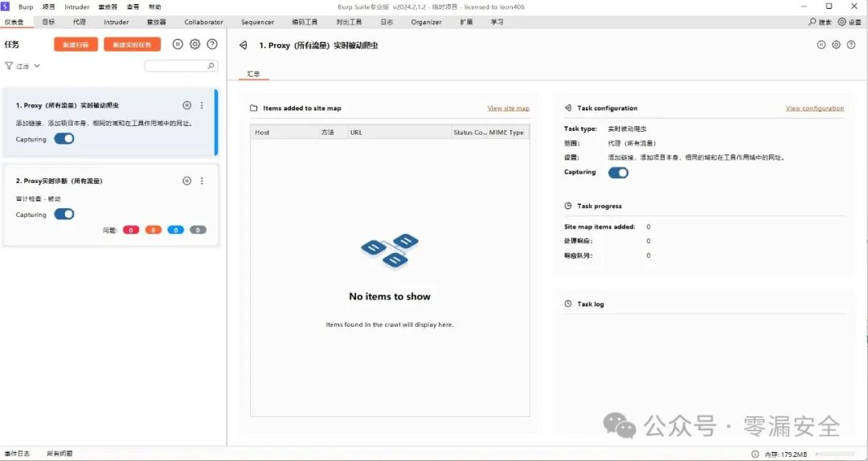The image size is (868, 461).
Task: Open the 帮助 menu
Action: (x=155, y=7)
